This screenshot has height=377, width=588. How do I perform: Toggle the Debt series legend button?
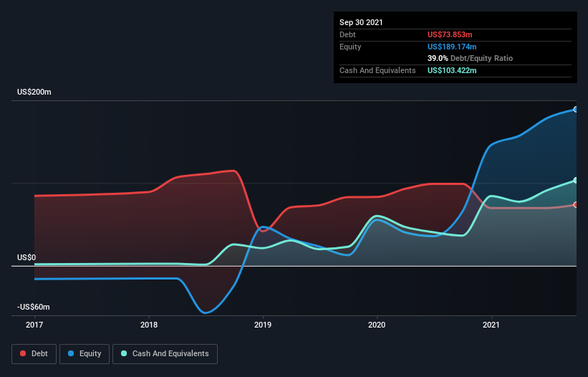point(34,354)
